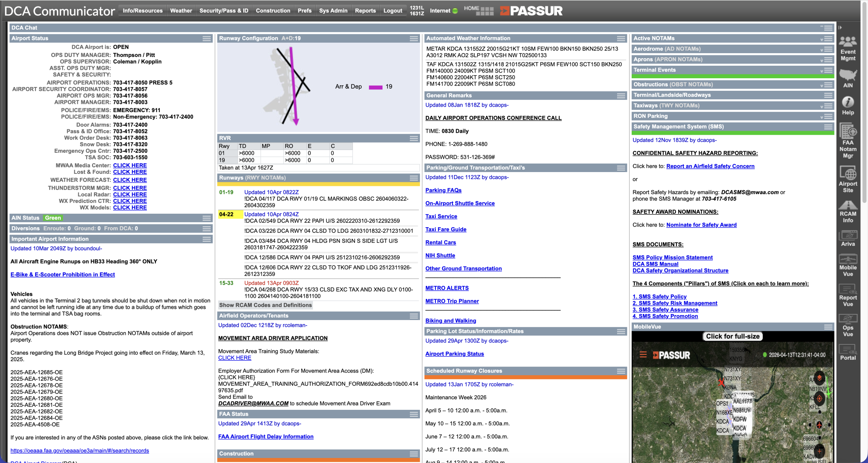The height and width of the screenshot is (463, 868).
Task: Open the Weather menu
Action: [x=181, y=11]
